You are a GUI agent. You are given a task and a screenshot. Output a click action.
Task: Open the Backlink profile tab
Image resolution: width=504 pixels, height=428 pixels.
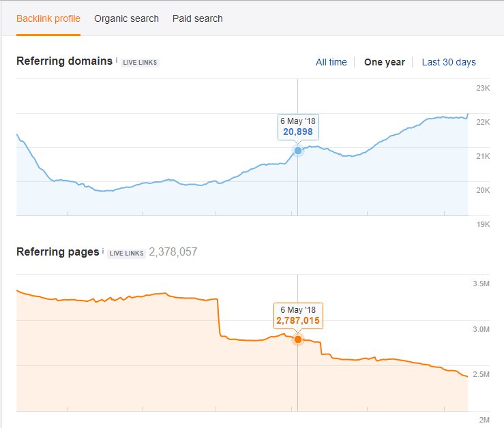(x=48, y=19)
